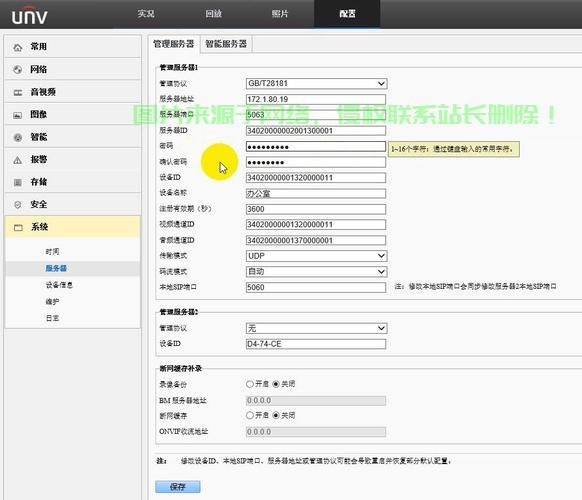Switch to the 管理服务器 tab
Screen dimensions: 582x500
pyautogui.click(x=174, y=44)
